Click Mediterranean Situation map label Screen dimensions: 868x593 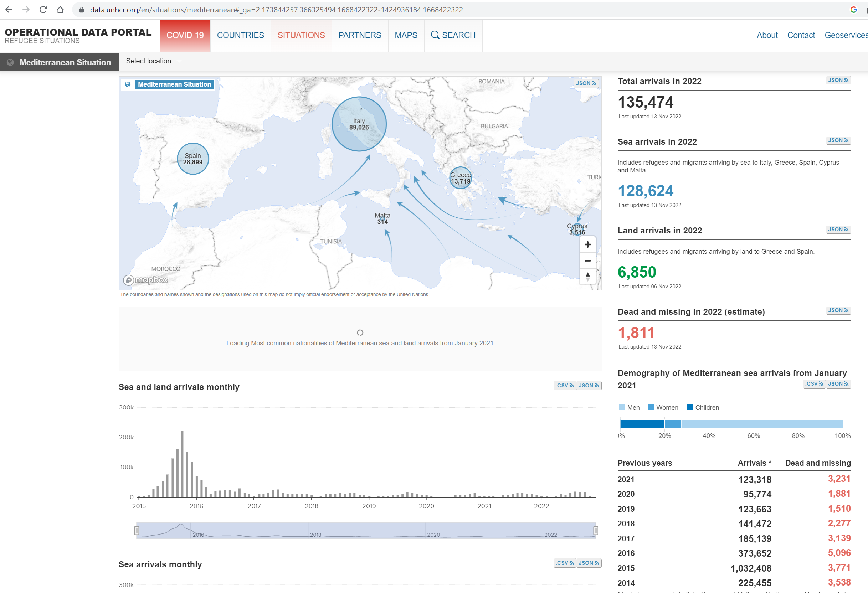[x=174, y=84]
